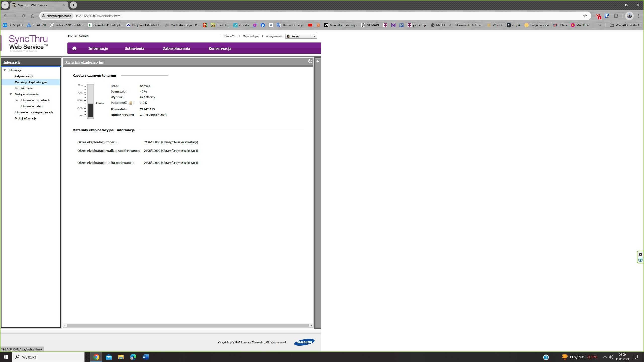Open the Ustawienia menu tab
The image size is (644, 362).
tap(134, 49)
